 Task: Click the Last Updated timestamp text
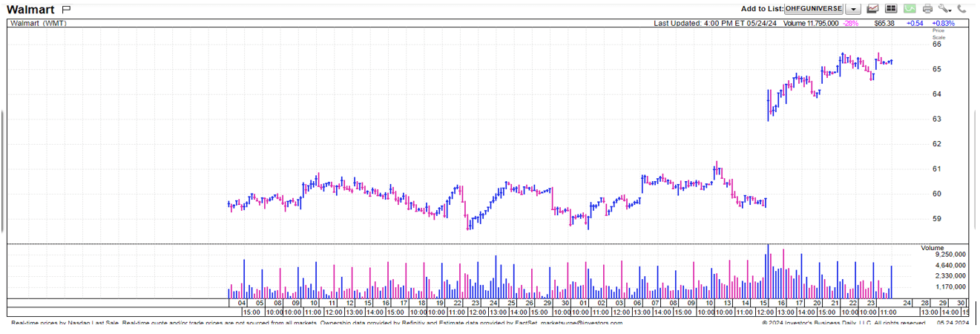(x=715, y=23)
